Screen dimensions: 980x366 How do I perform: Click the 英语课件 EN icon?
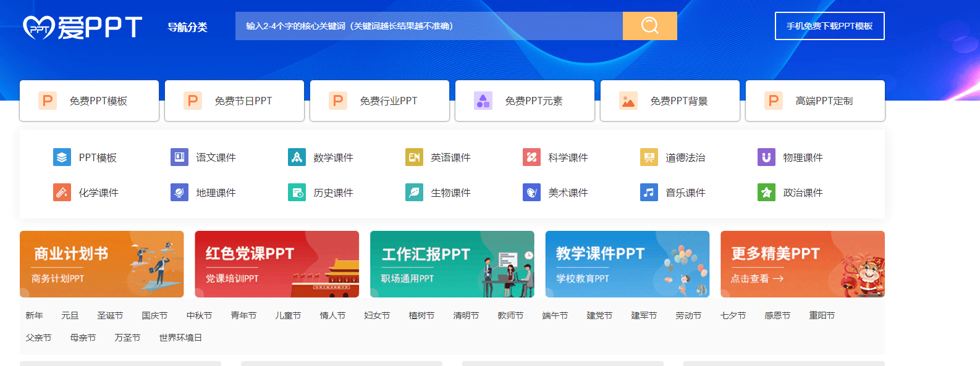pyautogui.click(x=414, y=157)
